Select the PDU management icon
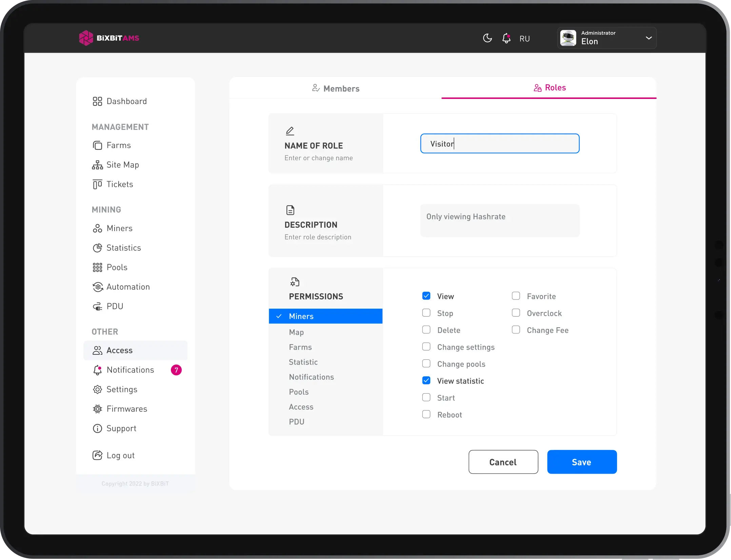The height and width of the screenshot is (560, 731). coord(98,306)
